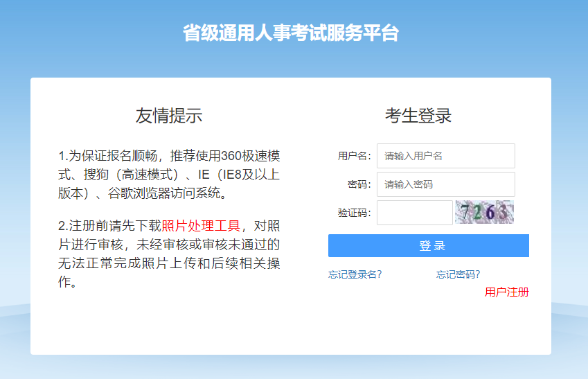Open the red 照片处理工具 download link
The height and width of the screenshot is (379, 588).
click(201, 226)
